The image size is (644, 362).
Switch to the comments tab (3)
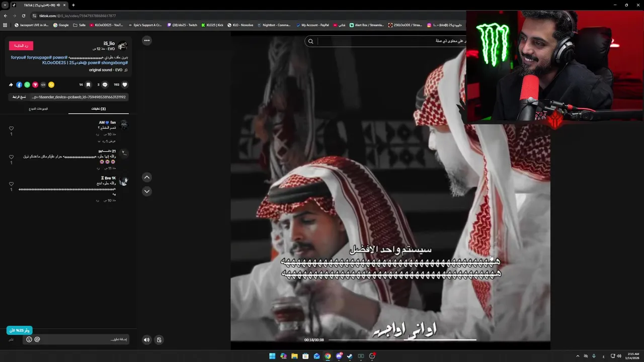coord(99,109)
